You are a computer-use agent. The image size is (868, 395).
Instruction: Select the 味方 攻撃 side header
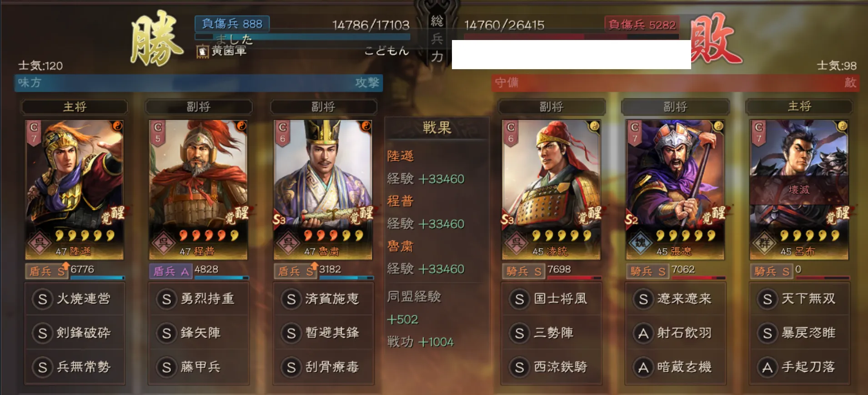(x=199, y=83)
